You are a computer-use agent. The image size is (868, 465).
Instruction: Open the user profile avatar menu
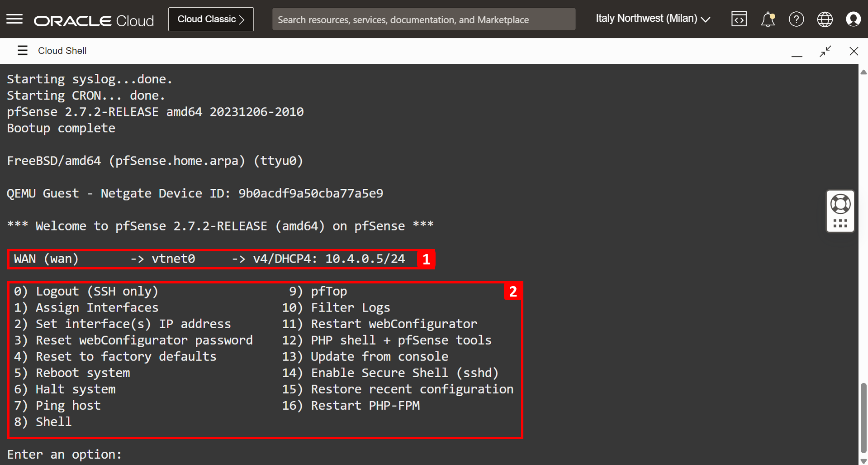coord(854,19)
